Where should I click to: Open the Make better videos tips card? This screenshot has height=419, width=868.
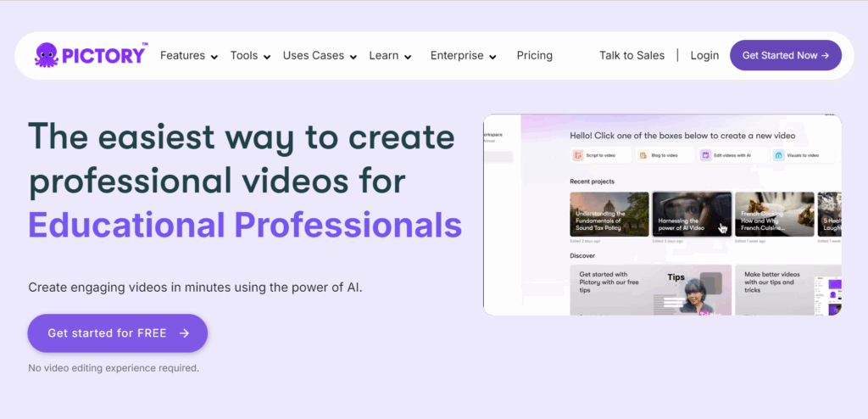[788, 290]
